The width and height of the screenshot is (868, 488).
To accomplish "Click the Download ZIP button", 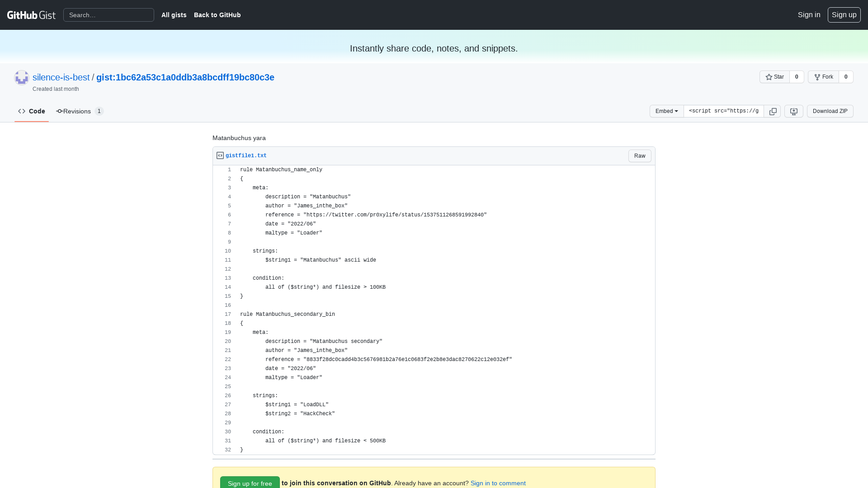I will coord(830,111).
